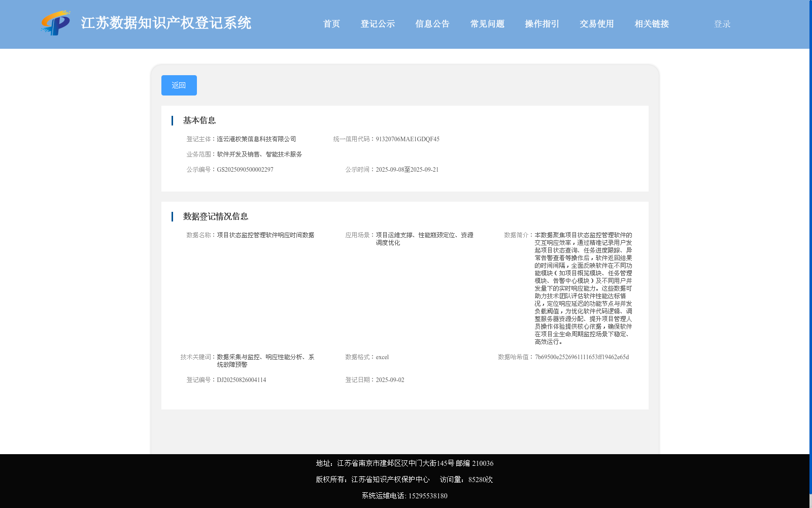The image size is (812, 508).
Task: Open the 登记公示 menu
Action: (378, 24)
